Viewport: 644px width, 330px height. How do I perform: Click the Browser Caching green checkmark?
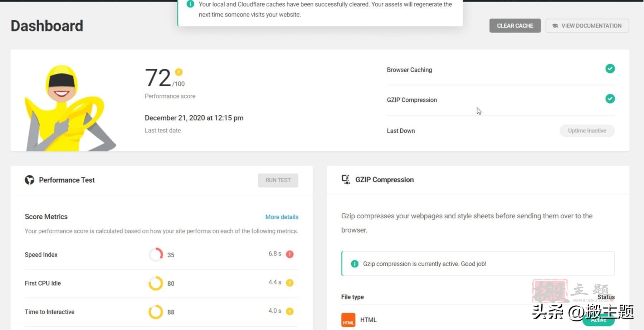click(x=610, y=69)
